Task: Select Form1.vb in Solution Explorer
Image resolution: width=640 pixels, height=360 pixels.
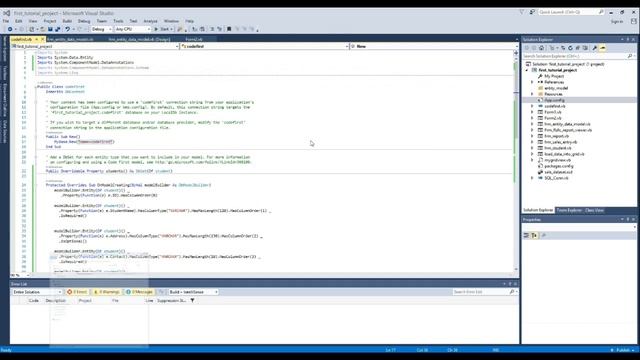Action: [553, 112]
